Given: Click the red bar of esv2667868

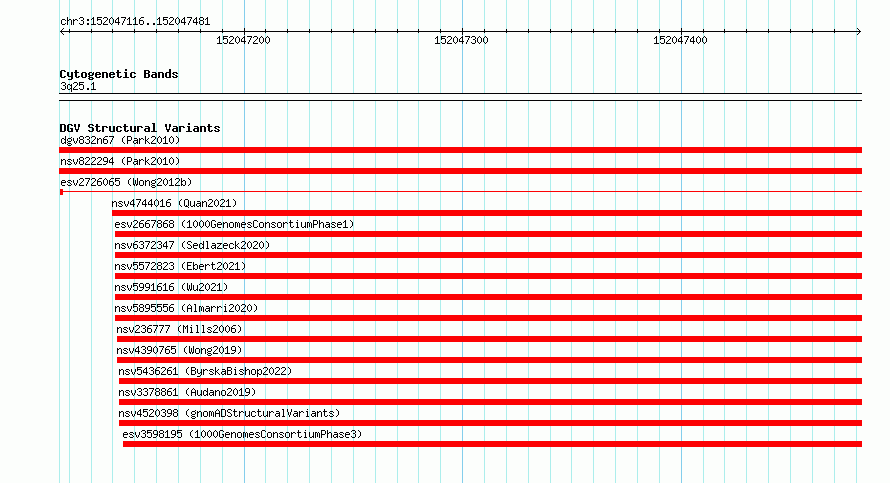Looking at the screenshot, I should [x=488, y=234].
